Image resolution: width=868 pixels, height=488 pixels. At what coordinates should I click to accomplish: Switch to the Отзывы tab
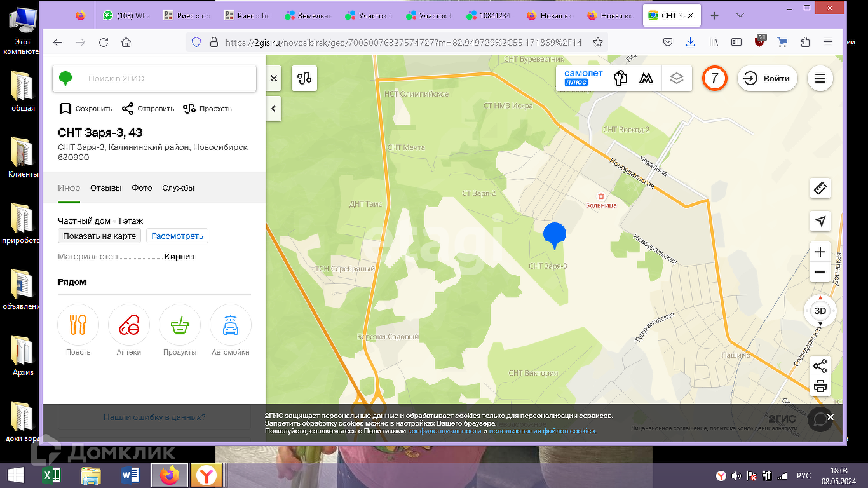click(x=106, y=187)
